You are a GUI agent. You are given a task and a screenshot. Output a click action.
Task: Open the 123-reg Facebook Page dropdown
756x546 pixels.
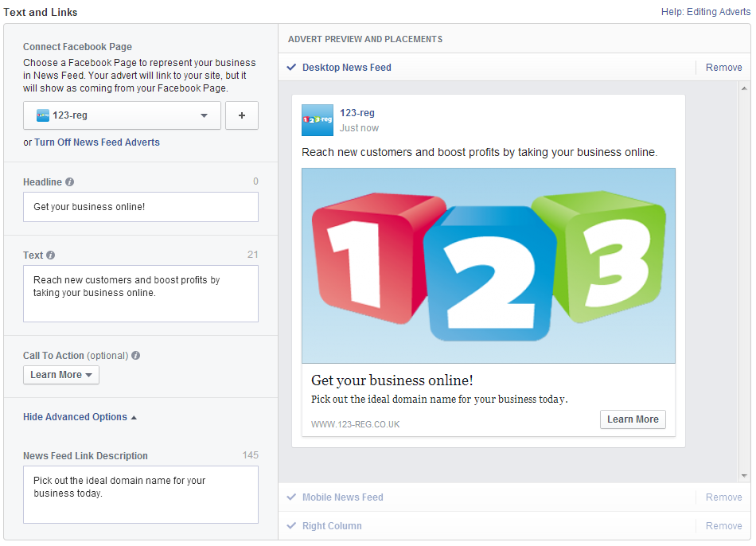(x=122, y=115)
